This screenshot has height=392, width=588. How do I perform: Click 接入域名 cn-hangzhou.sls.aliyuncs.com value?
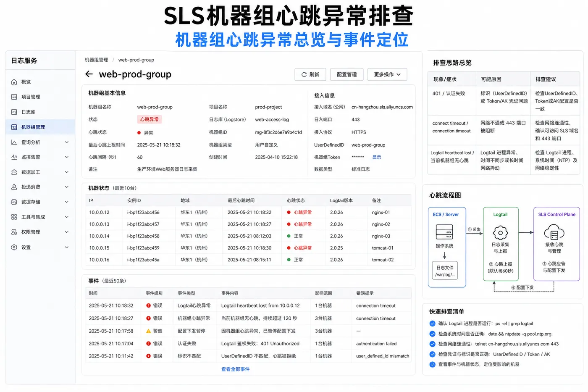point(382,107)
